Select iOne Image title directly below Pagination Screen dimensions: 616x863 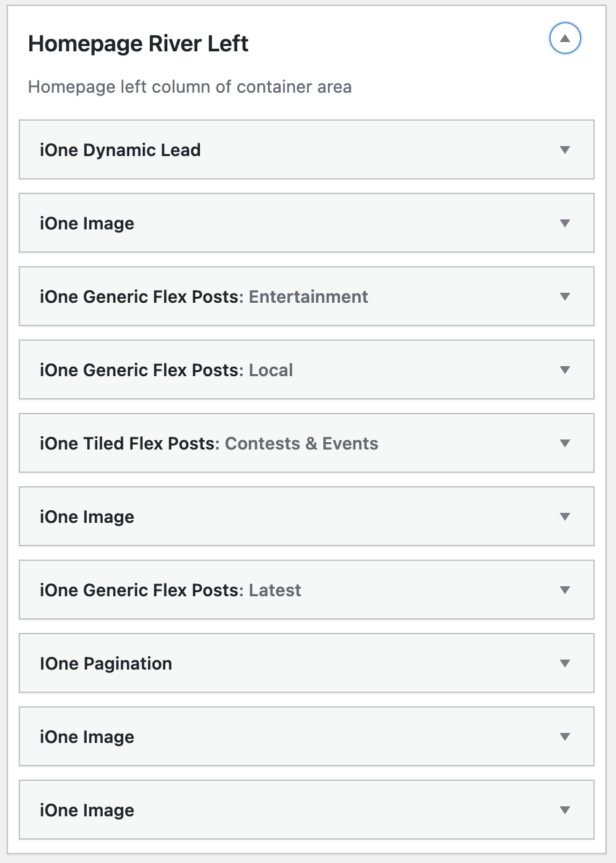tap(87, 737)
